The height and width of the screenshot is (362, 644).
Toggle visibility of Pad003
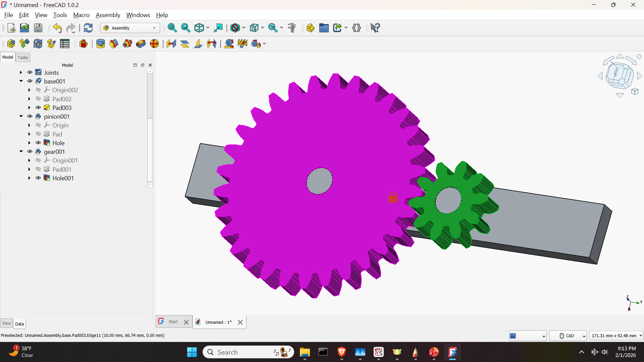coord(38,108)
